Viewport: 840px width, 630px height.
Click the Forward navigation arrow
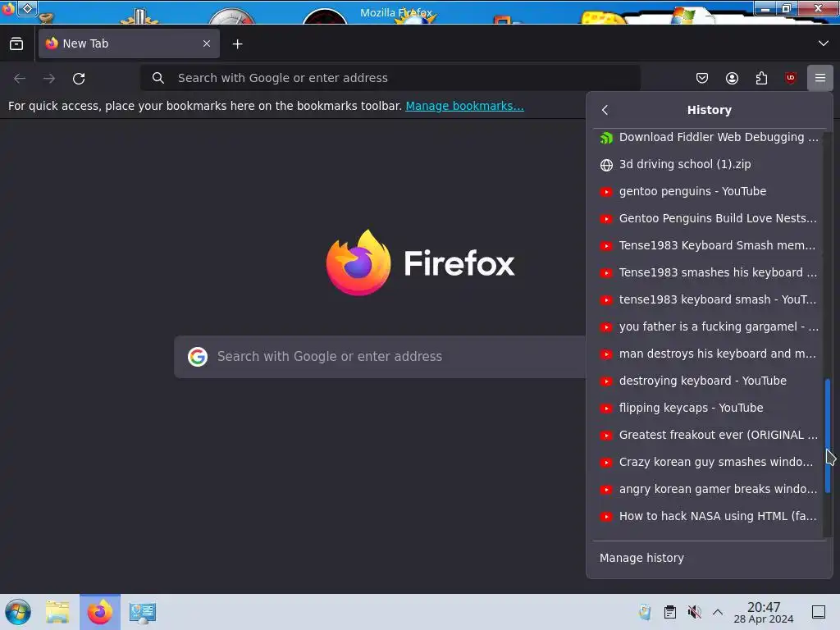pyautogui.click(x=49, y=78)
